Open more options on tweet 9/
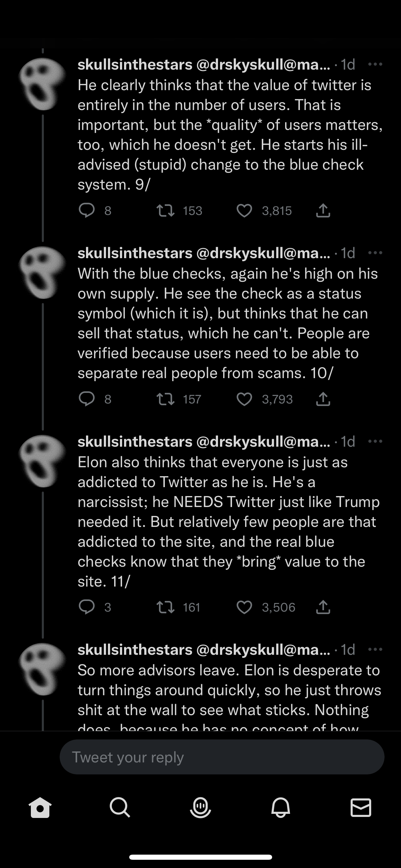The image size is (401, 868). click(375, 64)
